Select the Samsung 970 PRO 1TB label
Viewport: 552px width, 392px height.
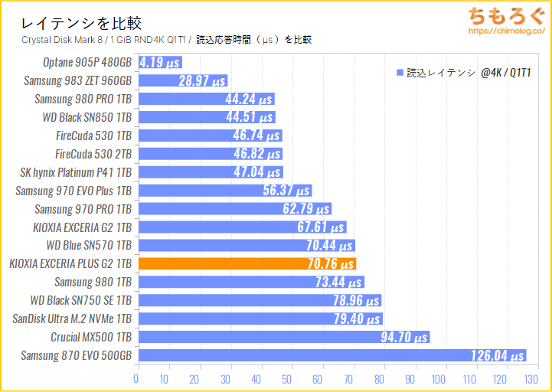[x=83, y=209]
